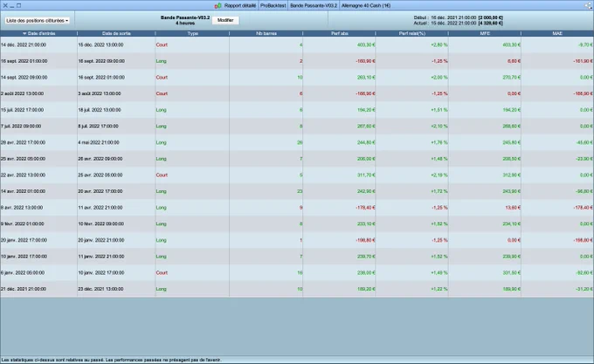This screenshot has width=594, height=364.
Task: Click the +1,22 % relative performance cell
Action: [439, 289]
